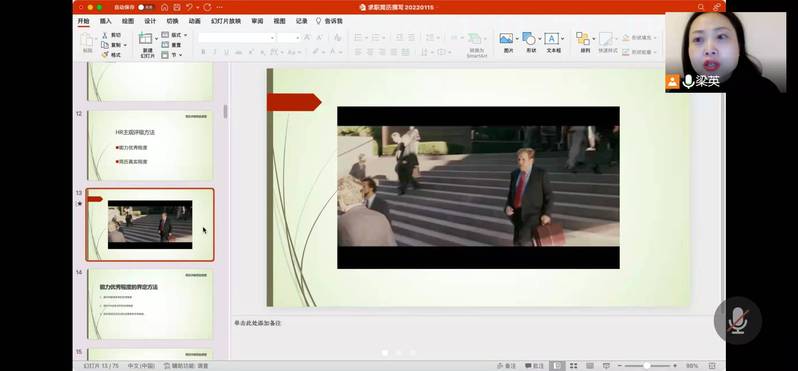The height and width of the screenshot is (371, 798).
Task: Click the Redo icon in title bar
Action: point(207,8)
